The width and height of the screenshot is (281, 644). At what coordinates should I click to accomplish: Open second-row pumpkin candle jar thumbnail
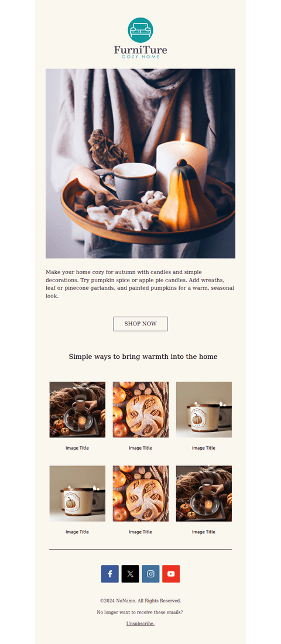coord(77,494)
